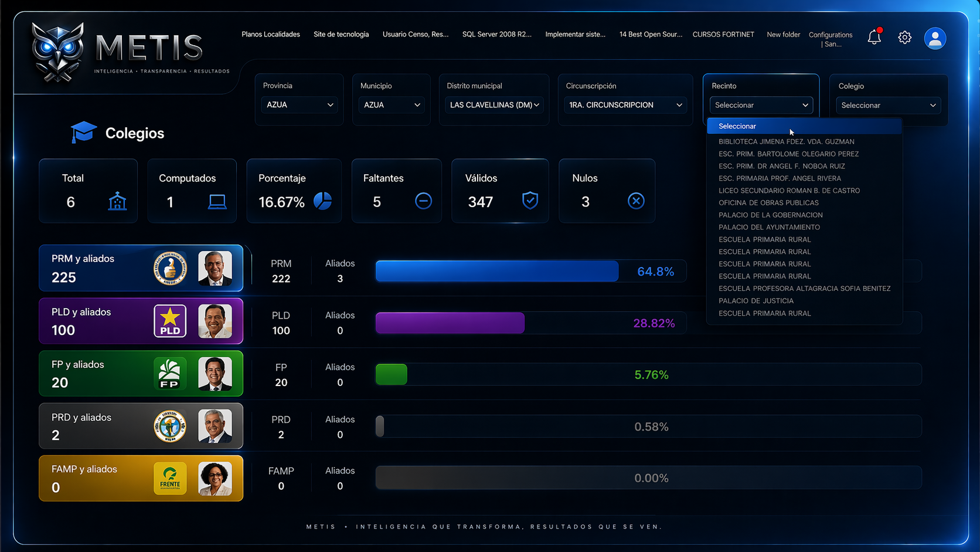Click the pie chart icon beside Porcentaje
980x552 pixels.
[322, 201]
